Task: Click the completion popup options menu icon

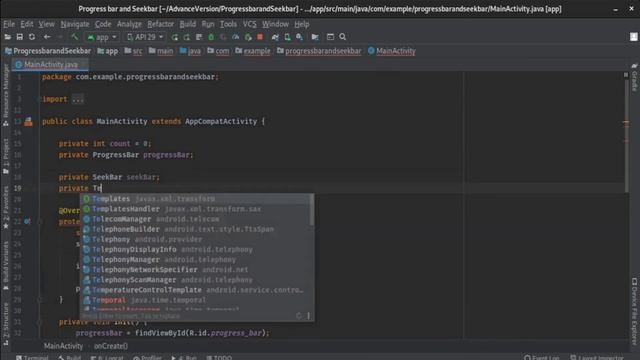Action: 309,316
